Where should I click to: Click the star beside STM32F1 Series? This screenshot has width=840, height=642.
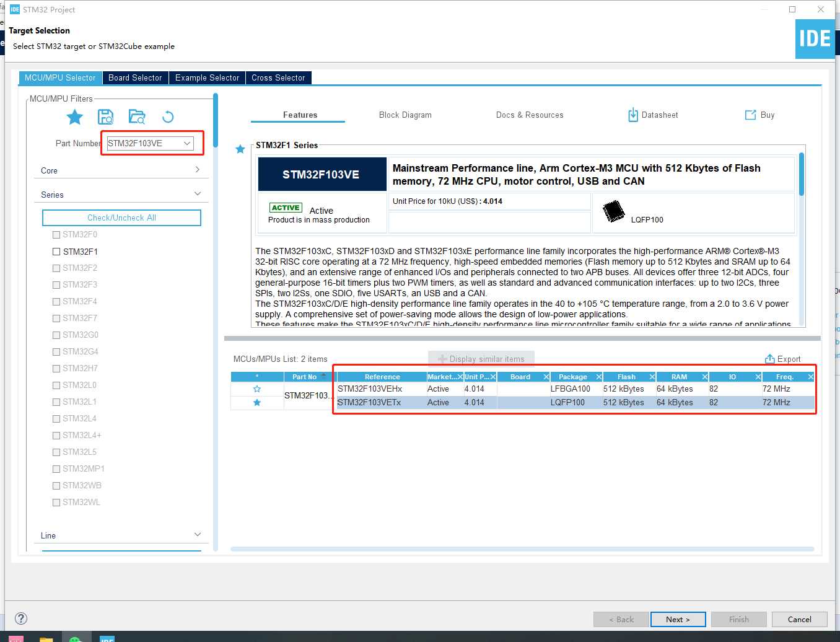pyautogui.click(x=240, y=149)
